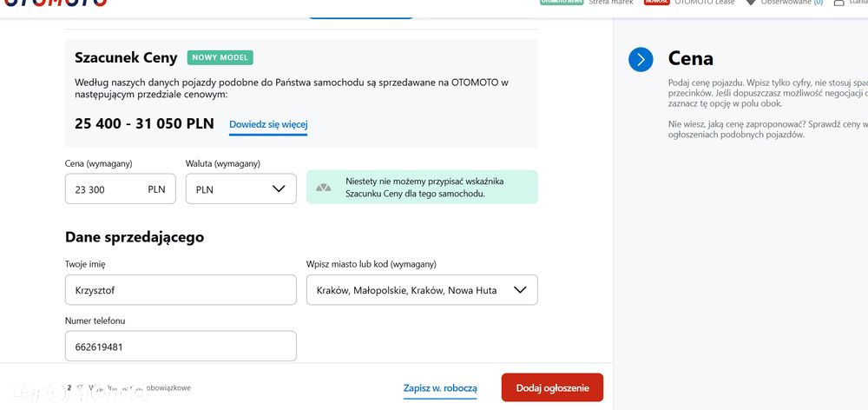Open the Dowiedz się więcej link
This screenshot has height=410, width=868.
pos(268,125)
